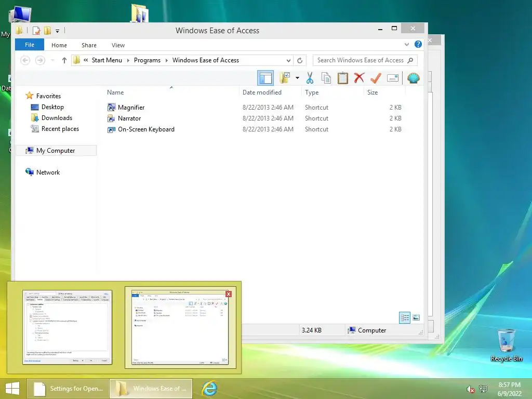Expand the arrow after Start Menu breadcrumb

128,60
